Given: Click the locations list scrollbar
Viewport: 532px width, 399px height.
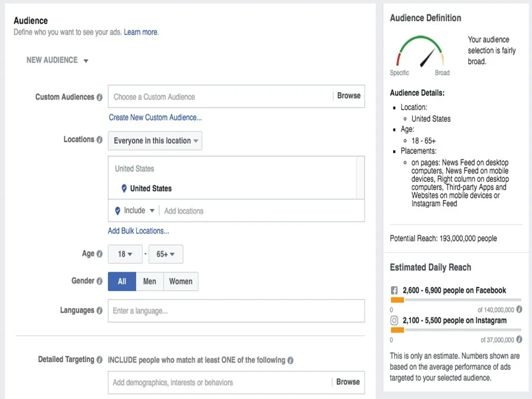Looking at the screenshot, I should (360, 178).
